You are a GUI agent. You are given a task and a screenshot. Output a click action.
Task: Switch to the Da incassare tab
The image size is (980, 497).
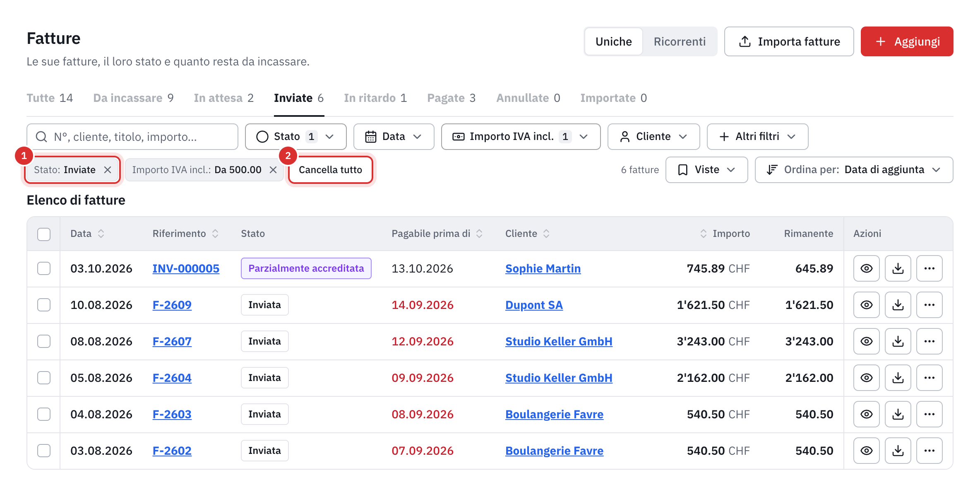(x=133, y=98)
